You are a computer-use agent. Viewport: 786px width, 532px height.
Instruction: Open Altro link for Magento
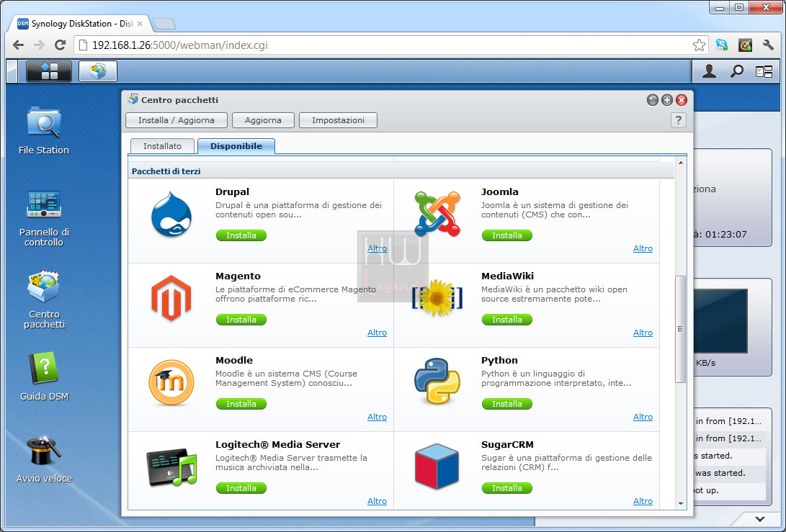(377, 333)
